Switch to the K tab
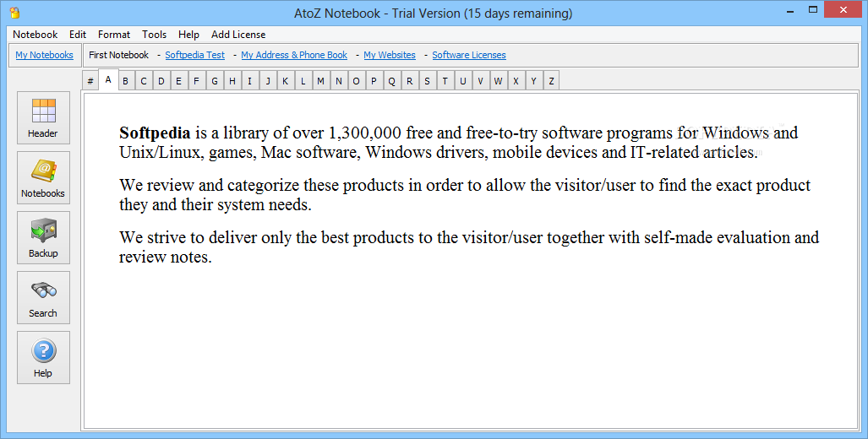The width and height of the screenshot is (868, 439). 285,81
